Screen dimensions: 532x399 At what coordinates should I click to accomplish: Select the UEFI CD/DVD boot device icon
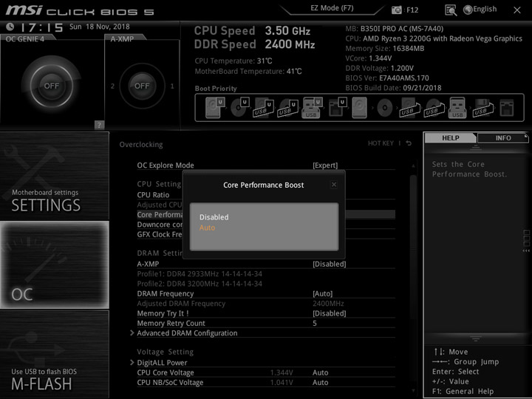tap(239, 108)
